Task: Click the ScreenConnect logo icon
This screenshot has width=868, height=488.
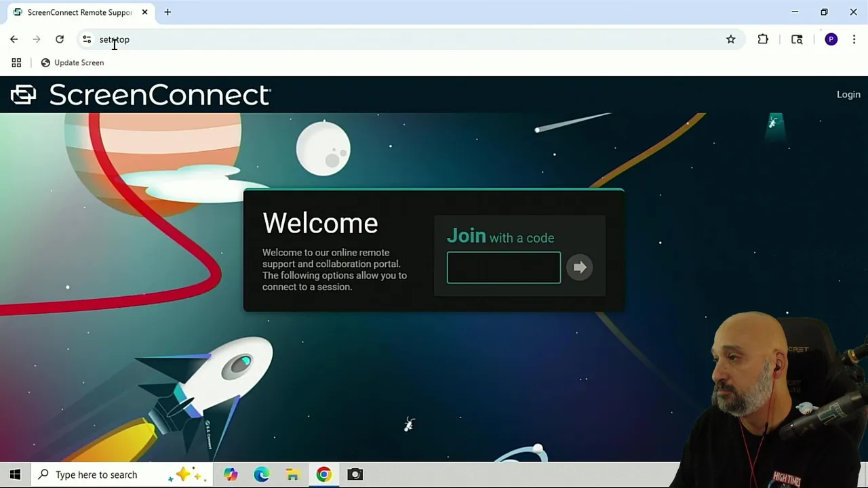Action: point(23,94)
